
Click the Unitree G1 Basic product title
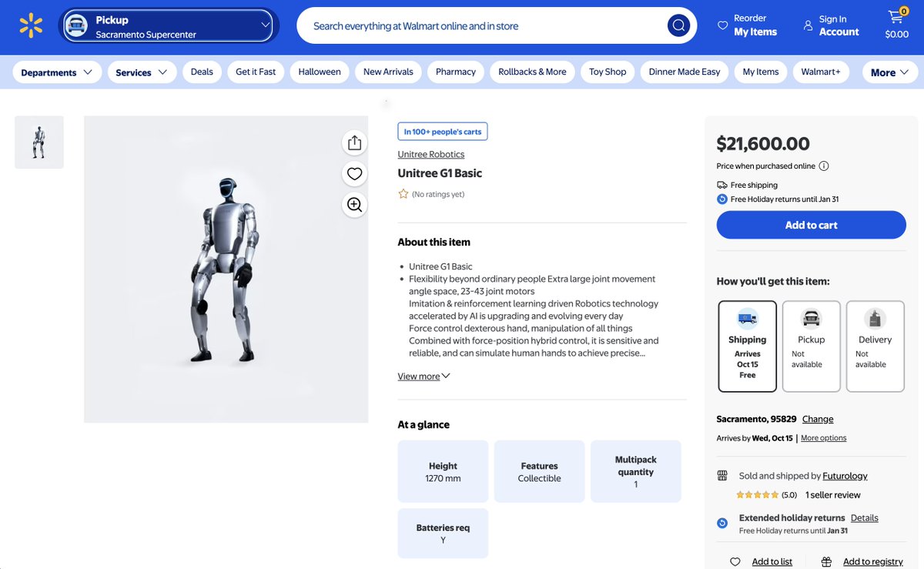click(x=440, y=173)
